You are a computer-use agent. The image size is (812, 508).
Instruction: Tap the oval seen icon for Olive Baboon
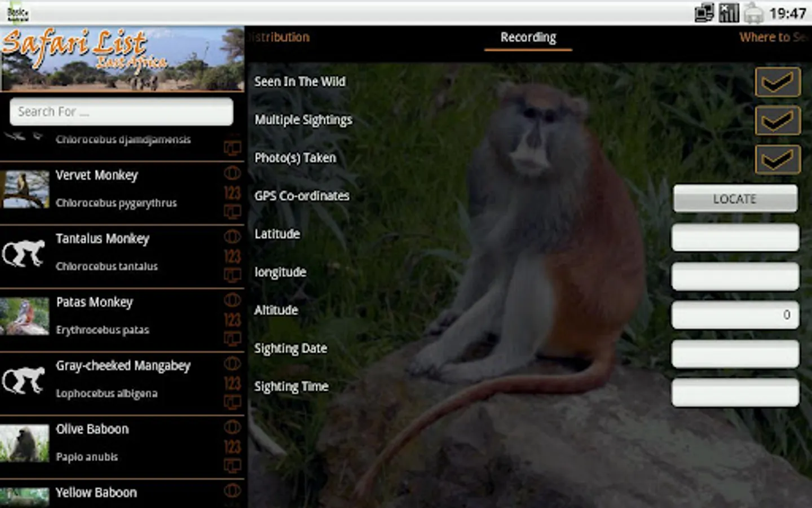[232, 427]
